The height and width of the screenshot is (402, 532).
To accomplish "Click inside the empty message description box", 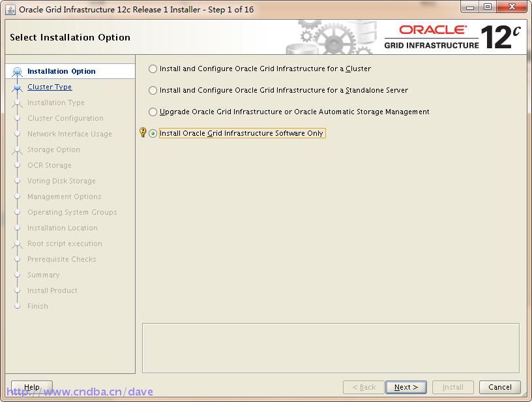I will (x=331, y=348).
